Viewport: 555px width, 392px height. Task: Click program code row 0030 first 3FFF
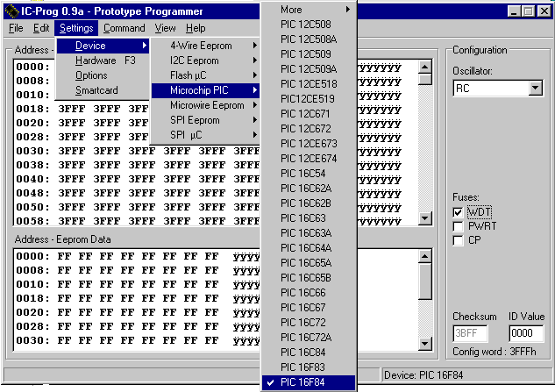point(72,151)
